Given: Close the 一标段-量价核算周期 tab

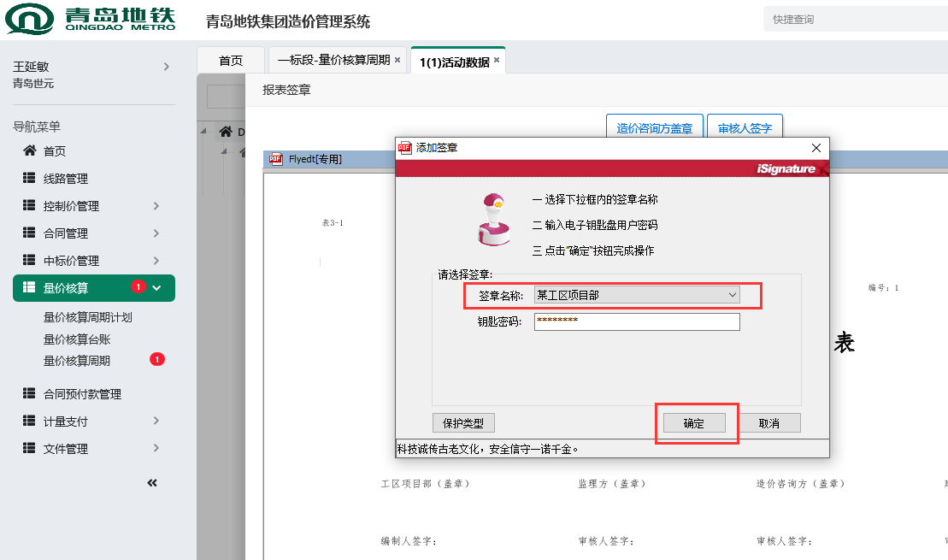Looking at the screenshot, I should click(397, 61).
